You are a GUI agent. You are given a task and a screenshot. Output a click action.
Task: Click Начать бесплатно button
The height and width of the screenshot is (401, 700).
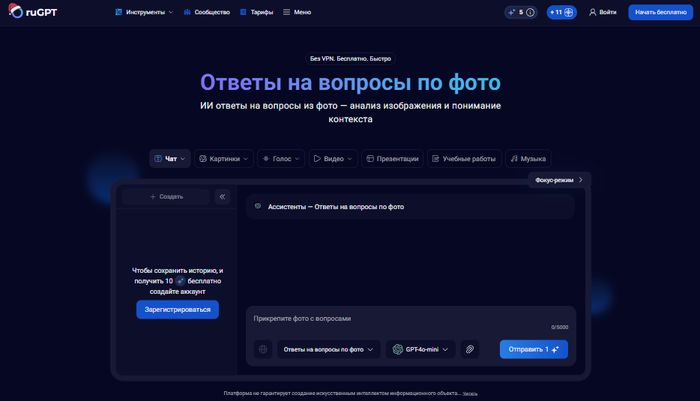660,12
